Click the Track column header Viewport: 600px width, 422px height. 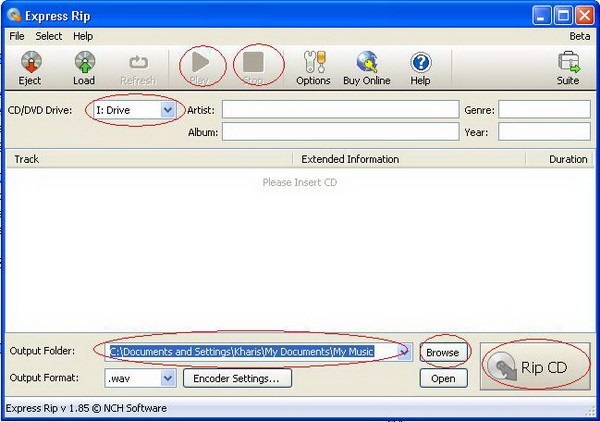click(150, 159)
